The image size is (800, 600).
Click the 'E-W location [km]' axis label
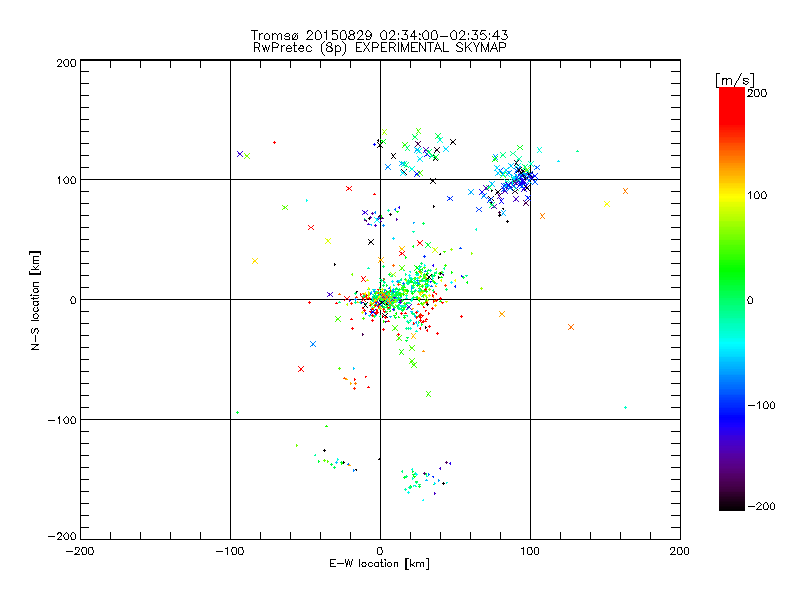[x=379, y=563]
